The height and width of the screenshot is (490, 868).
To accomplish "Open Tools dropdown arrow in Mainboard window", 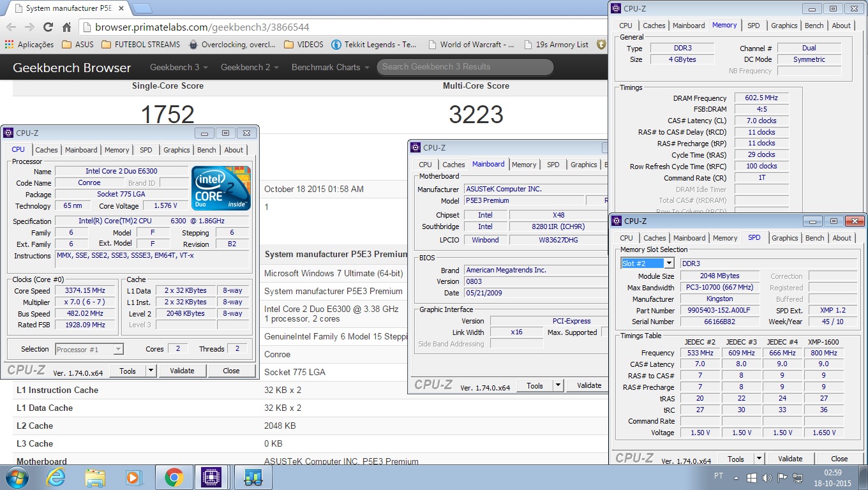I will [558, 385].
